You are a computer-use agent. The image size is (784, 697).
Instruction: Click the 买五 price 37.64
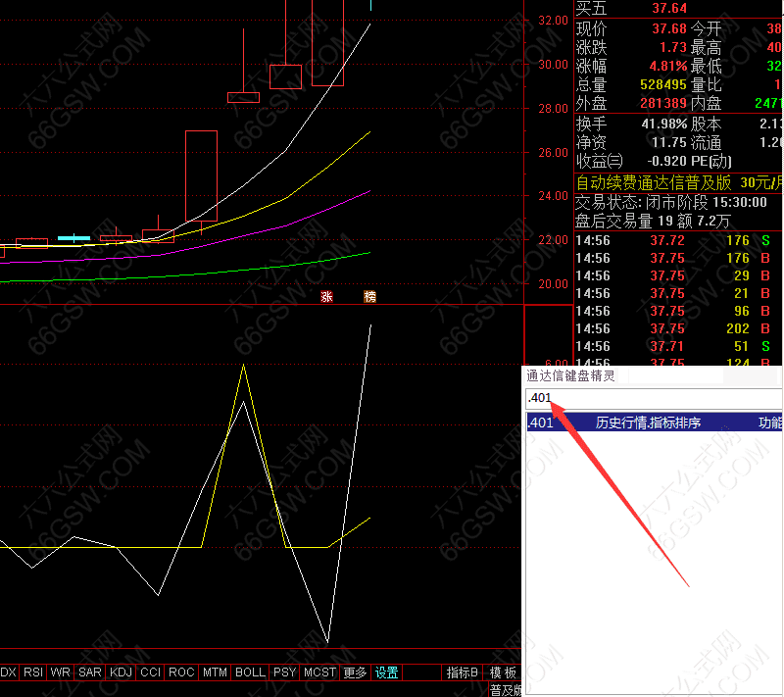[669, 8]
